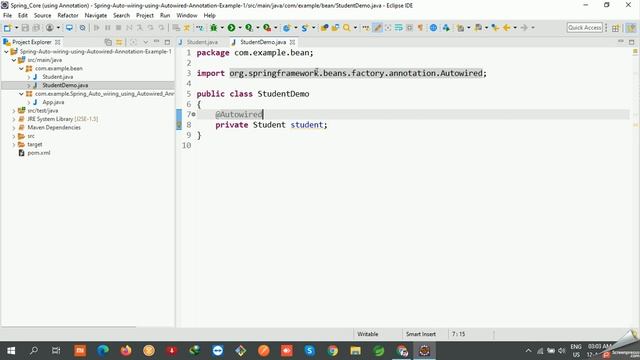Image resolution: width=640 pixels, height=360 pixels.
Task: Collapse the src/main/java folder
Action: coord(14,60)
